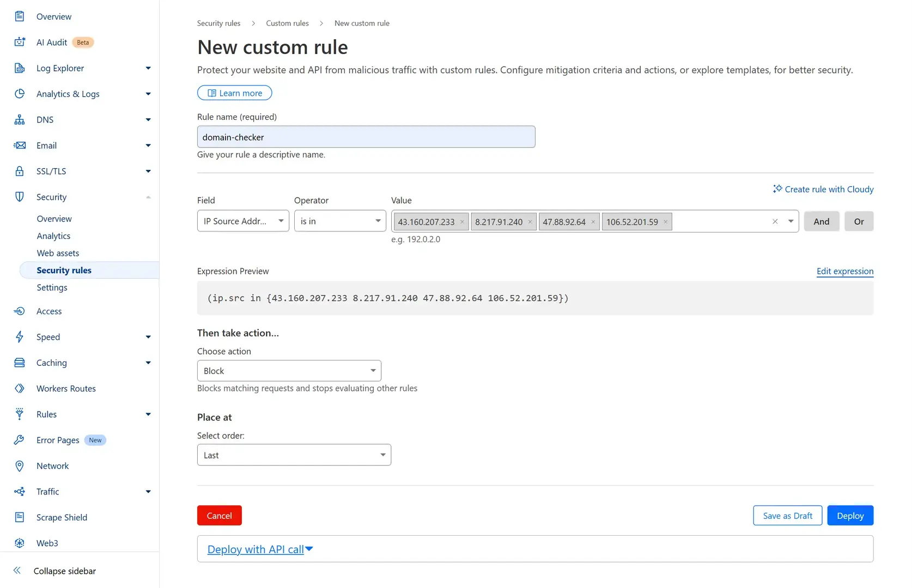Collapse the Security section arrow
This screenshot has width=912, height=588.
(x=148, y=197)
